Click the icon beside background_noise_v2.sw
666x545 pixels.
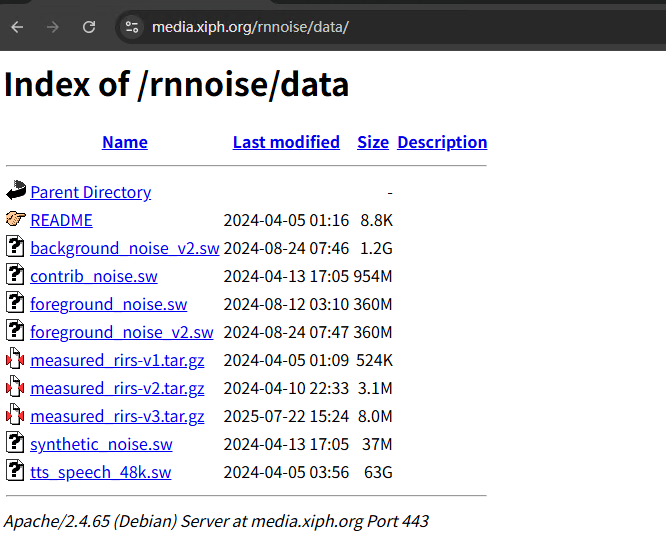point(15,247)
